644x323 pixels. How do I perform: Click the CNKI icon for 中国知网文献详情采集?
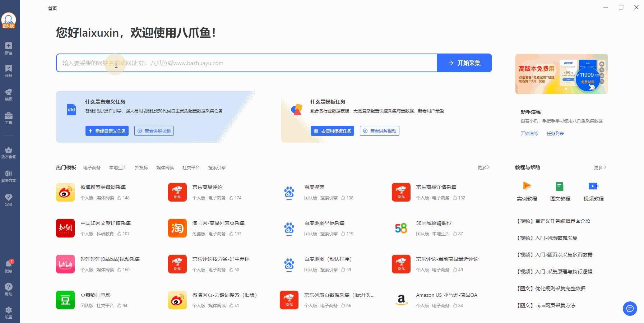point(65,228)
